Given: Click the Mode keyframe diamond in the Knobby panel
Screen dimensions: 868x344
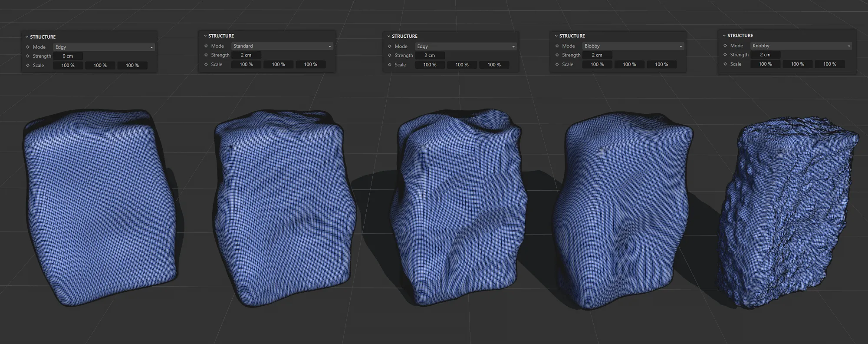Looking at the screenshot, I should pyautogui.click(x=725, y=46).
